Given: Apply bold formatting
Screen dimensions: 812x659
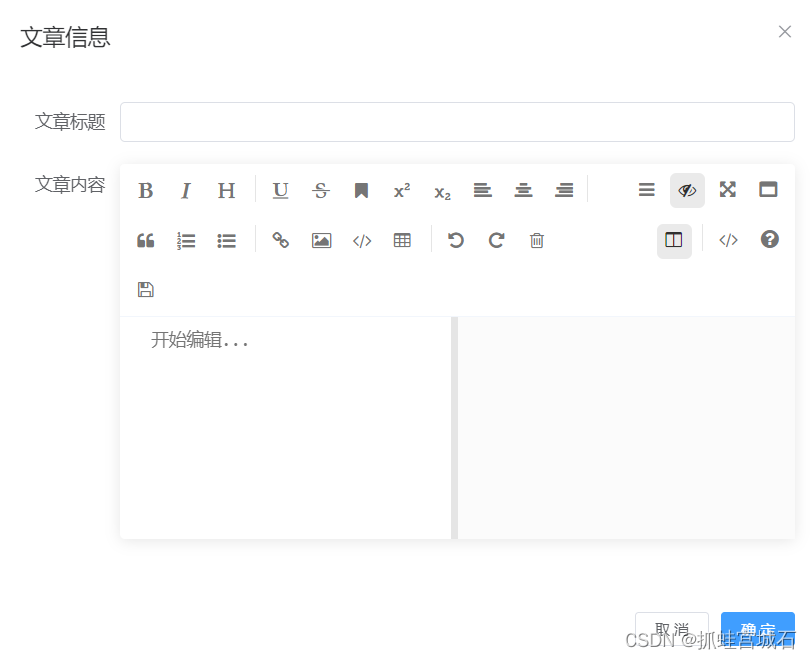Looking at the screenshot, I should [x=145, y=190].
